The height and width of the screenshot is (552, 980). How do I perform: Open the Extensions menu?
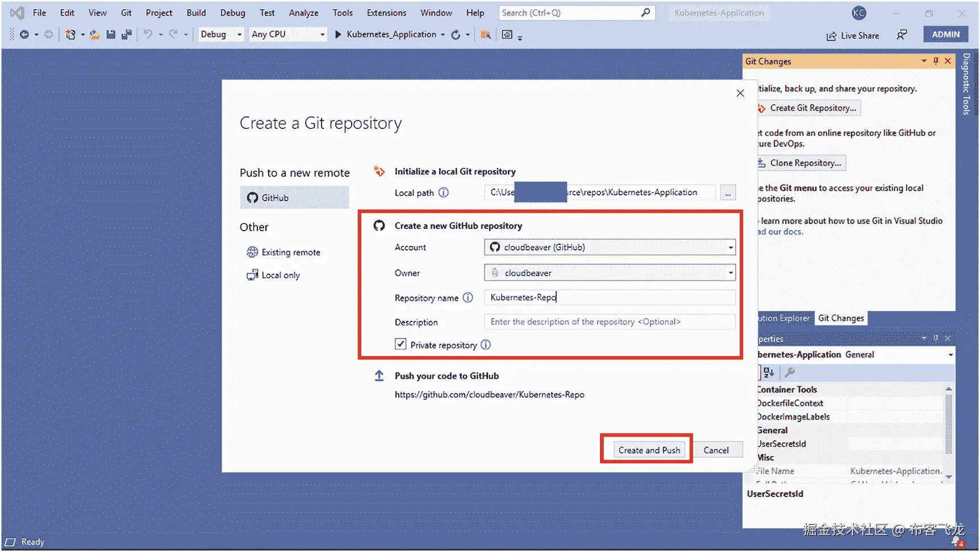click(386, 12)
